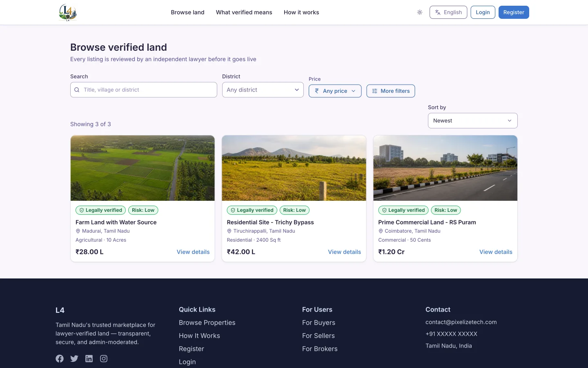Click contact@pixelizetech.com email address
The image size is (588, 368).
pos(461,322)
